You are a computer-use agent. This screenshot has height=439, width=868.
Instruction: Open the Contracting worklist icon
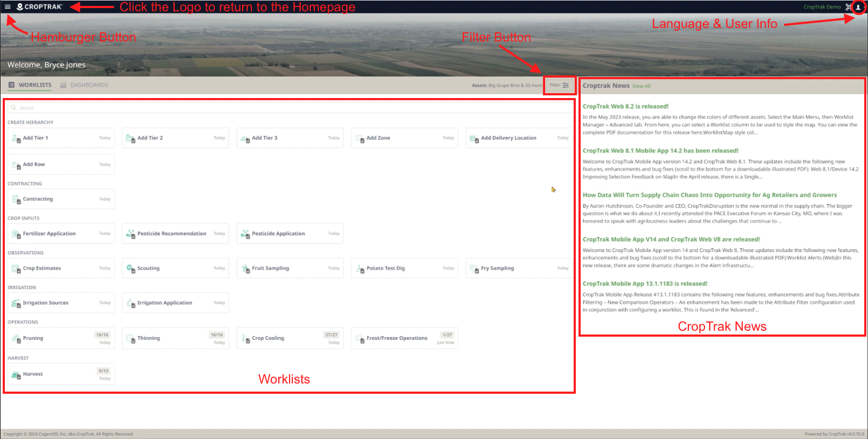[x=17, y=199]
